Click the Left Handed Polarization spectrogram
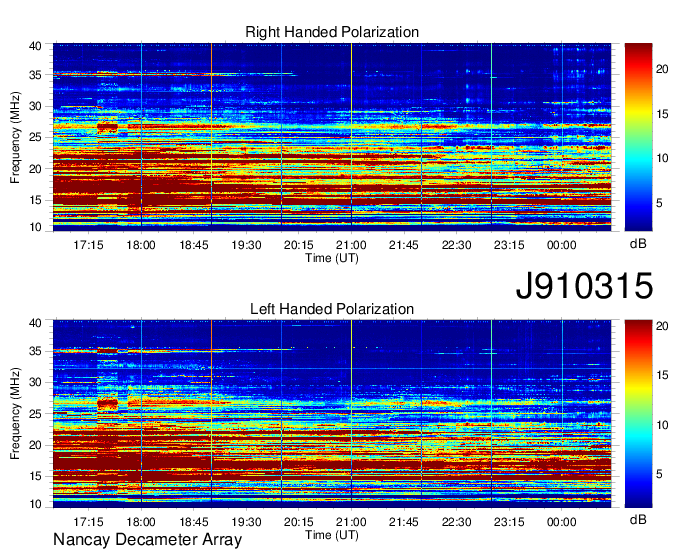 coord(332,414)
